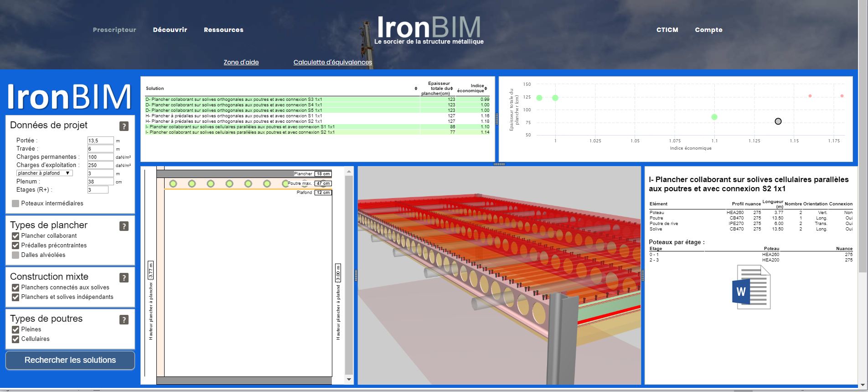
Task: Select the black outlined chart point
Action: pyautogui.click(x=778, y=121)
